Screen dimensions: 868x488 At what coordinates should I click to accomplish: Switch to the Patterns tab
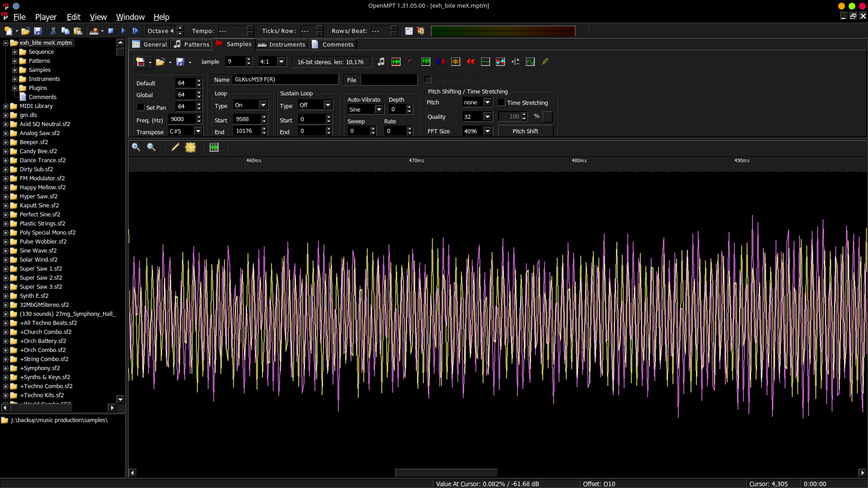coord(192,44)
